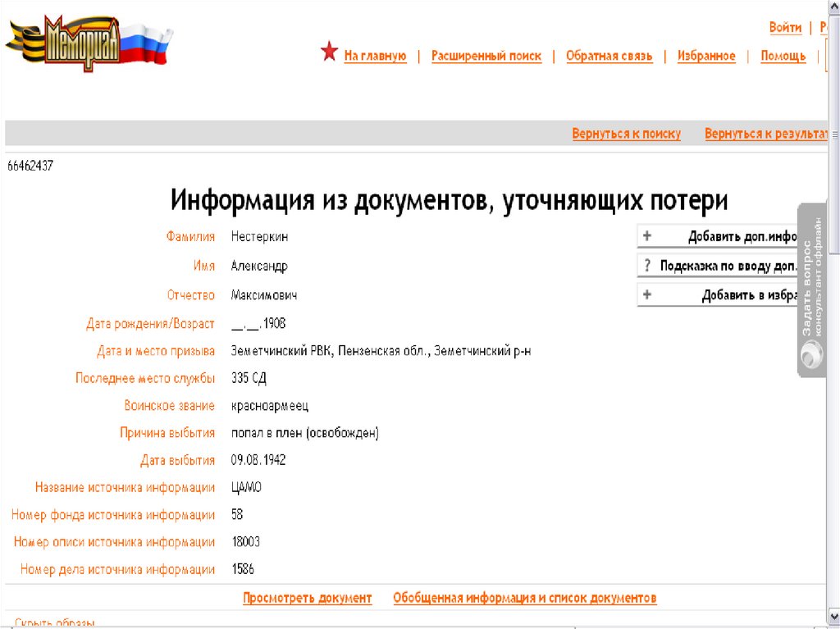
Task: Click patronymic value Максимович
Action: coord(264,294)
